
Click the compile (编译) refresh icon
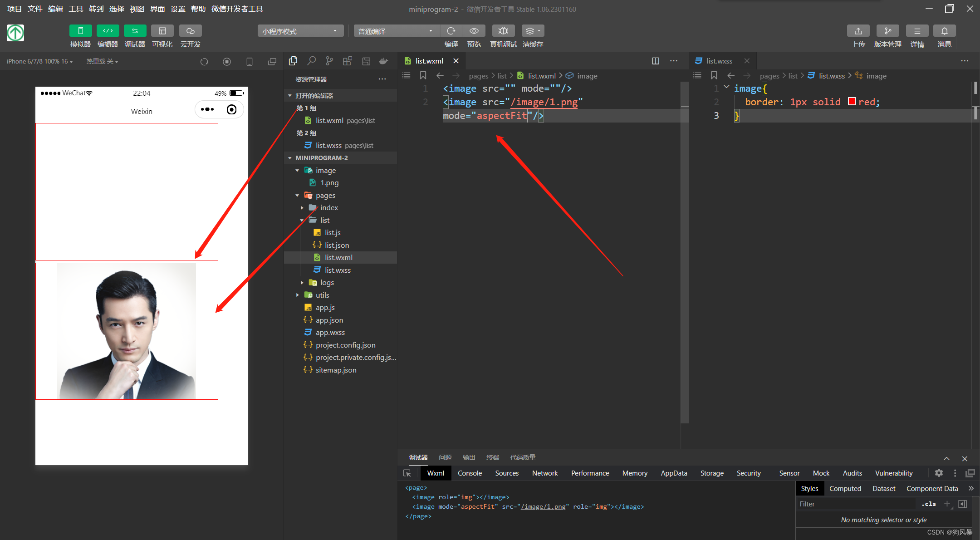(451, 31)
